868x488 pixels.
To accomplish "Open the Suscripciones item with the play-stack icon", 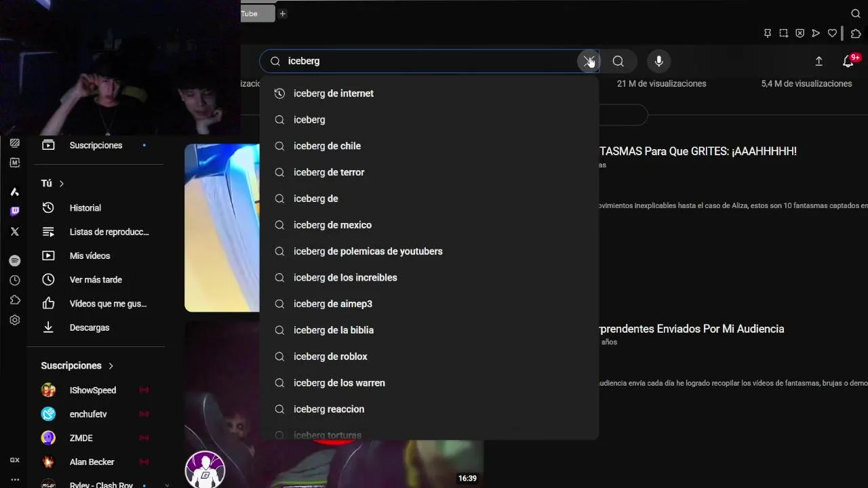I will 96,145.
